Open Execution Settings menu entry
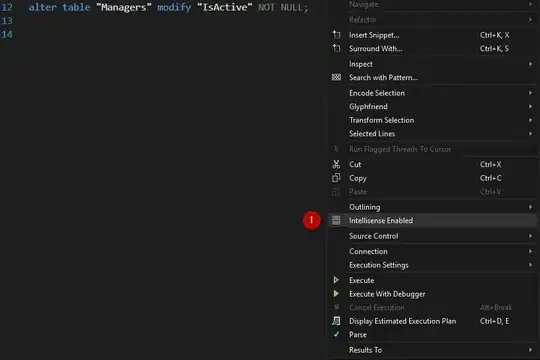Screen dimensions: 540x360 (x=432, y=265)
